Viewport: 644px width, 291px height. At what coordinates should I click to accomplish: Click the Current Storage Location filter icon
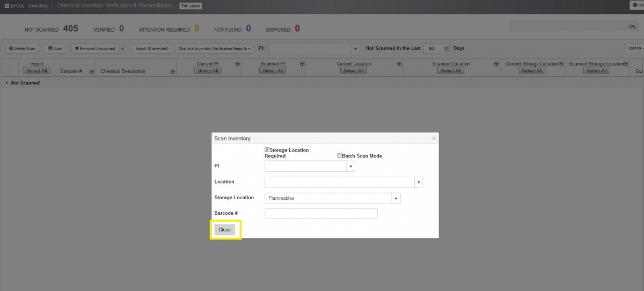(x=561, y=64)
